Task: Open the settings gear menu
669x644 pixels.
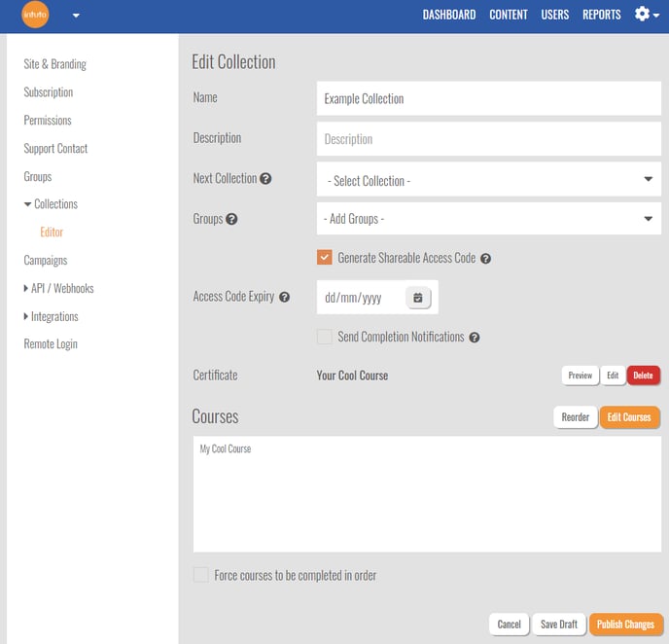Action: pos(647,15)
